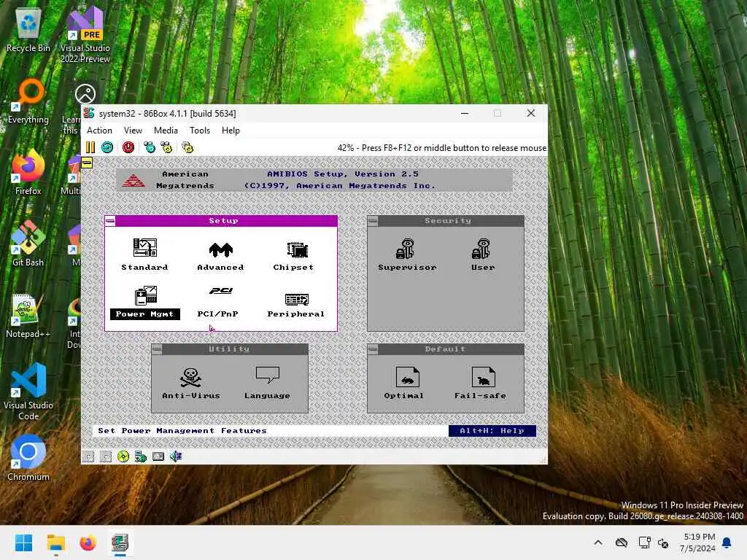Open the Anti-Virus utility skull icon

click(191, 384)
